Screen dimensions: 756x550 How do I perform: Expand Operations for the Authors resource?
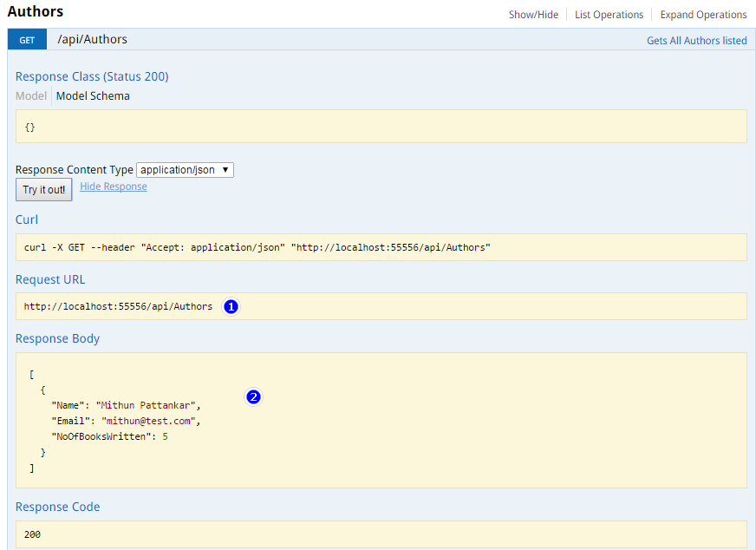pyautogui.click(x=703, y=15)
